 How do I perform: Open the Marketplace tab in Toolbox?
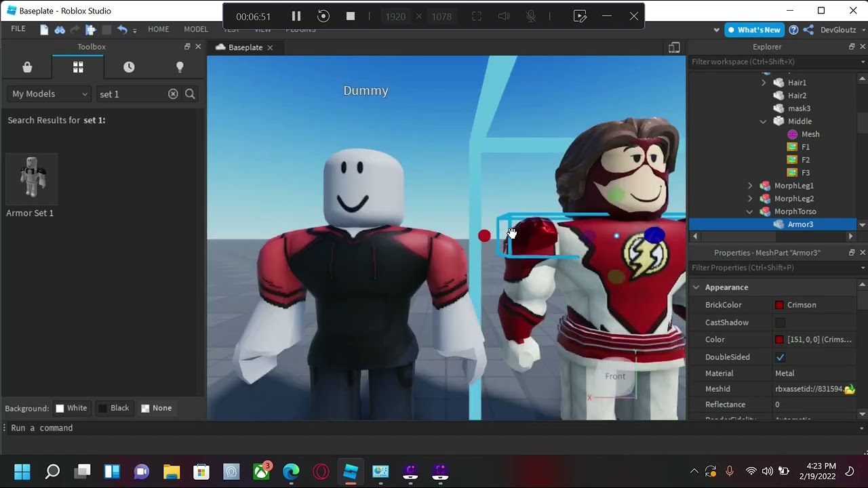pyautogui.click(x=27, y=67)
